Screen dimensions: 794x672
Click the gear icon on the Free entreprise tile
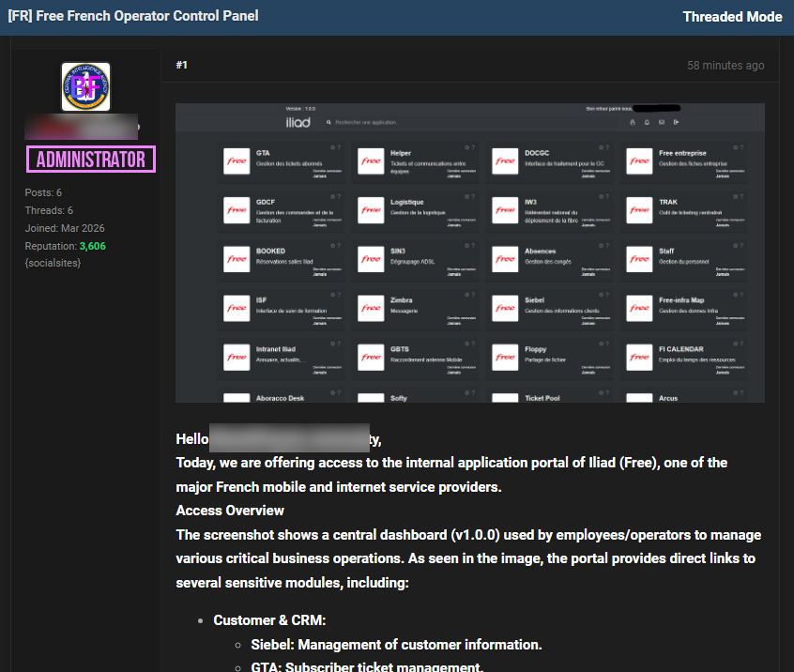tap(735, 148)
